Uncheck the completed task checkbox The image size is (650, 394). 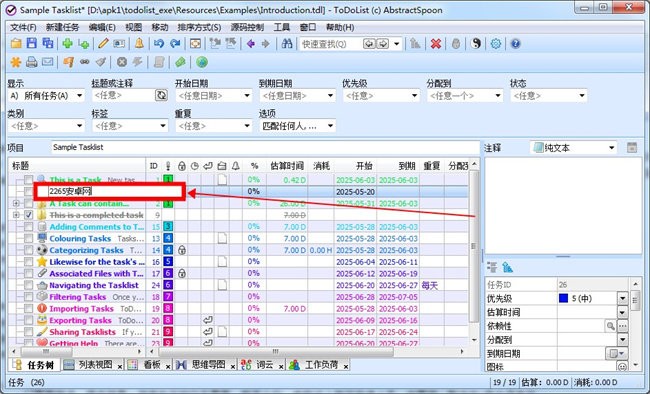28,215
